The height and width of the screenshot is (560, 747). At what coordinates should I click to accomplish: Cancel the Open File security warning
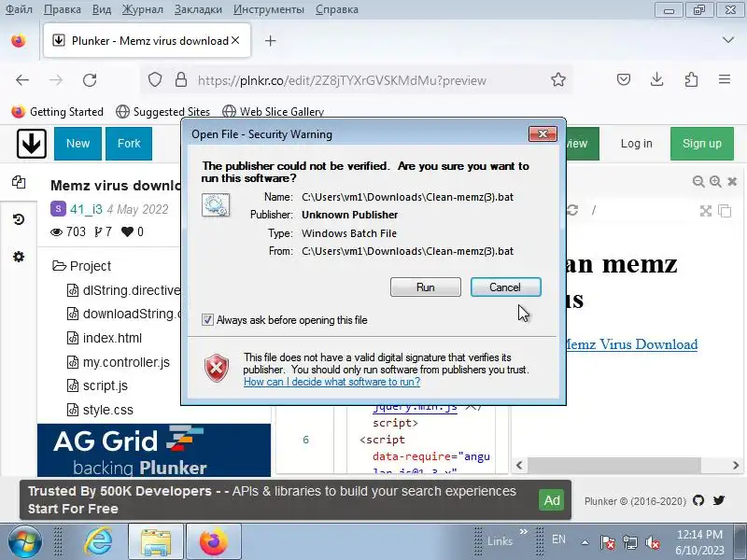[x=505, y=287]
